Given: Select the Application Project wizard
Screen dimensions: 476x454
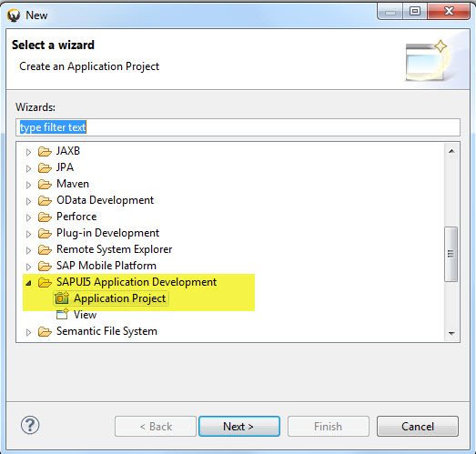Looking at the screenshot, I should 120,298.
